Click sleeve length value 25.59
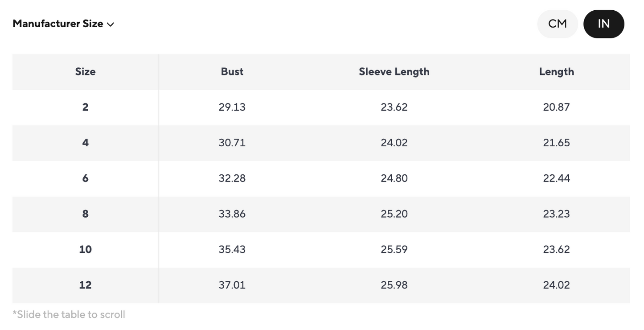The width and height of the screenshot is (644, 330). (x=394, y=249)
